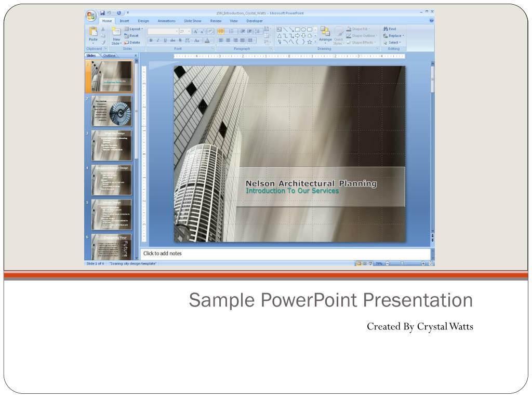The image size is (532, 399).
Task: Select the rectangle shape in the shapes gallery
Action: click(x=298, y=30)
